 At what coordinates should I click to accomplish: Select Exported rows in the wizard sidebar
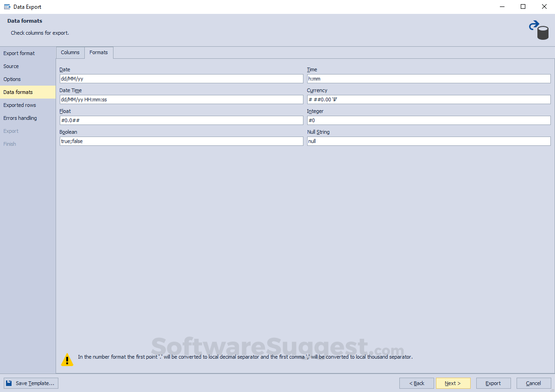tap(19, 105)
